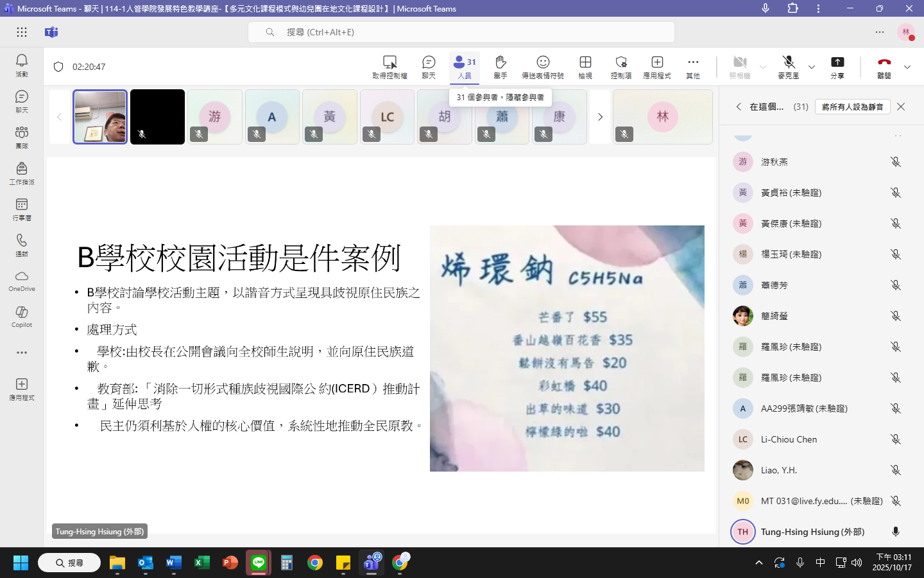Toggle the microphone mute button

pyautogui.click(x=789, y=62)
